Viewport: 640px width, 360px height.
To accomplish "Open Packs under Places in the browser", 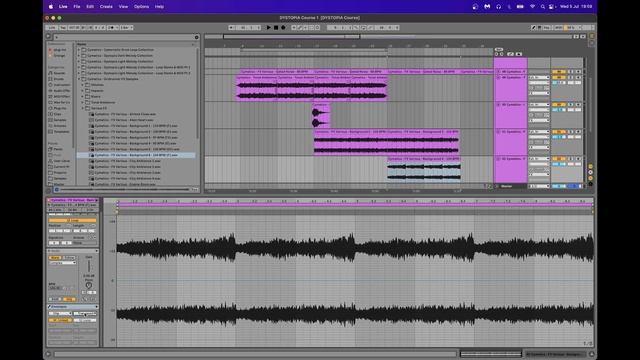I will click(x=56, y=149).
